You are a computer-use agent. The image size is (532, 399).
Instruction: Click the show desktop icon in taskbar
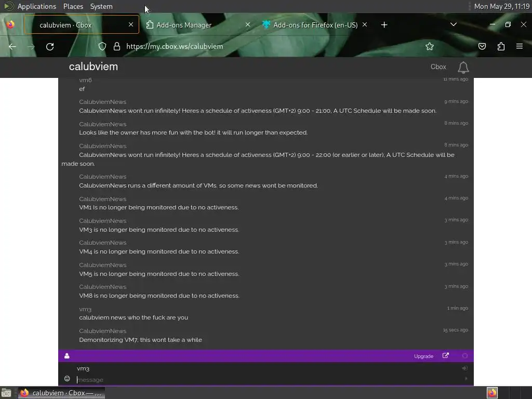pos(6,393)
